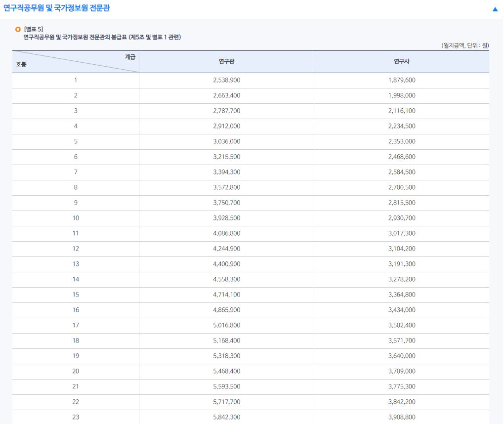Click the 계급 header label

pyautogui.click(x=130, y=57)
